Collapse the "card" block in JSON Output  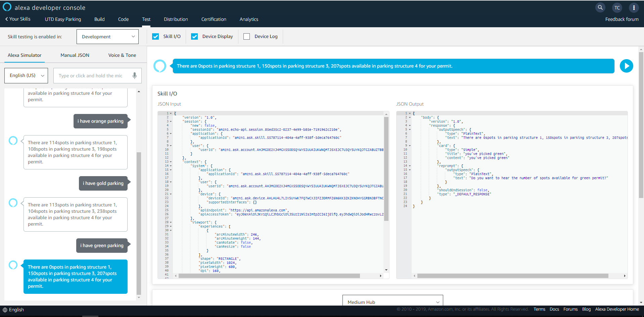pyautogui.click(x=410, y=146)
